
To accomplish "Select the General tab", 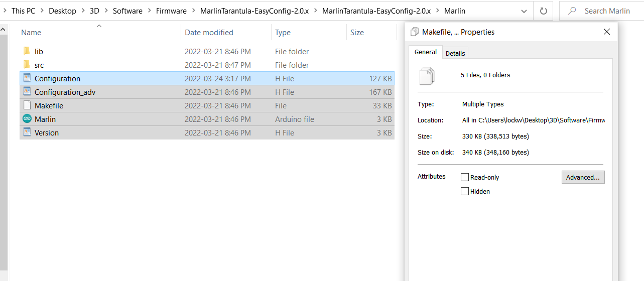I will pyautogui.click(x=426, y=52).
